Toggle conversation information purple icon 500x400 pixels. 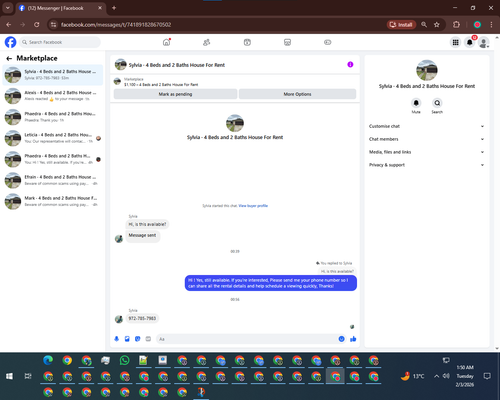(350, 65)
